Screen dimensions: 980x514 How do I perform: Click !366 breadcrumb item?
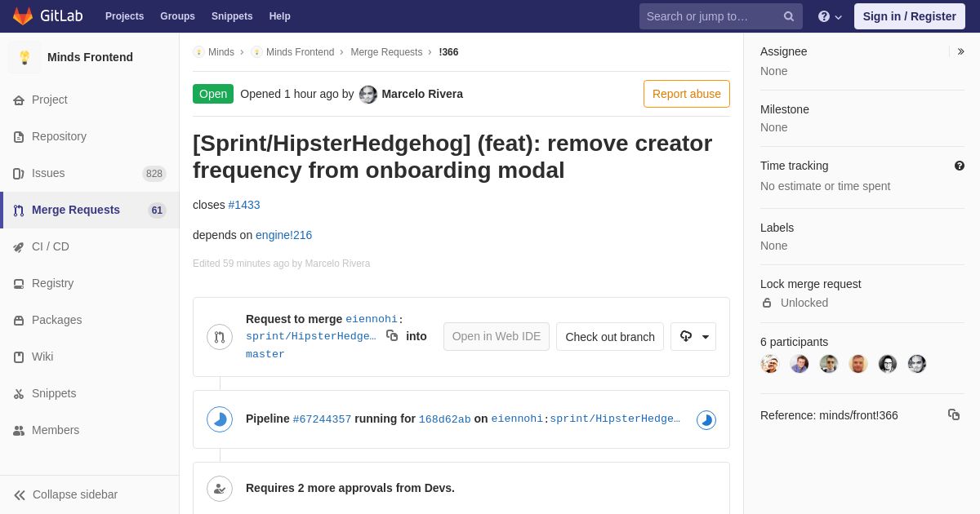[x=448, y=52]
